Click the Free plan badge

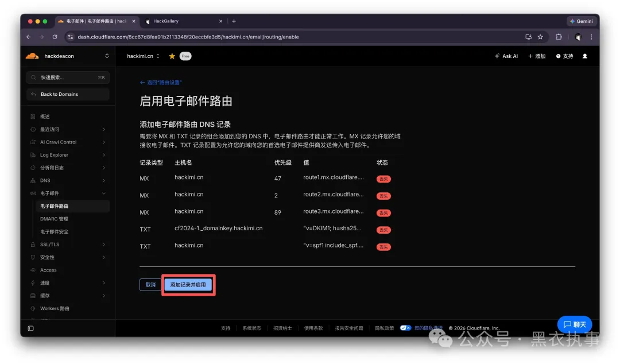click(x=185, y=56)
